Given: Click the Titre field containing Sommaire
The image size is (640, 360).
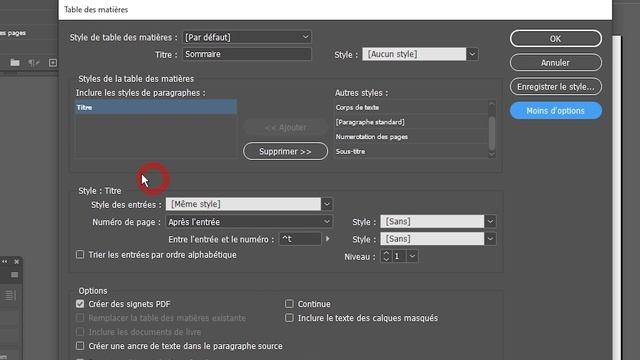Looking at the screenshot, I should [x=247, y=54].
